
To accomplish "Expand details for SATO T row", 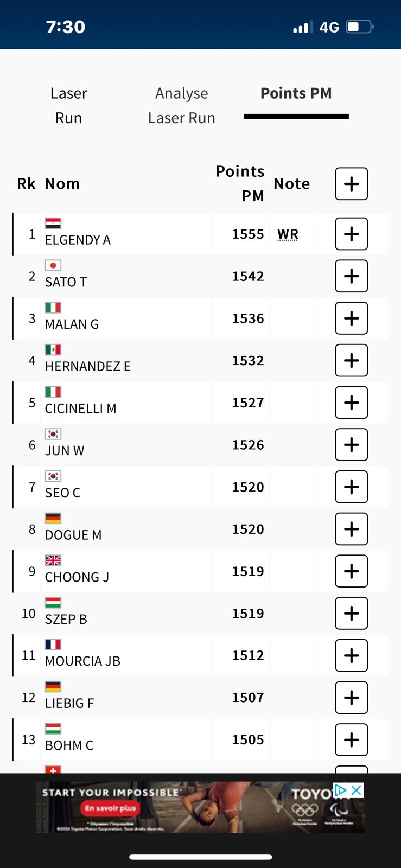I will tap(351, 276).
